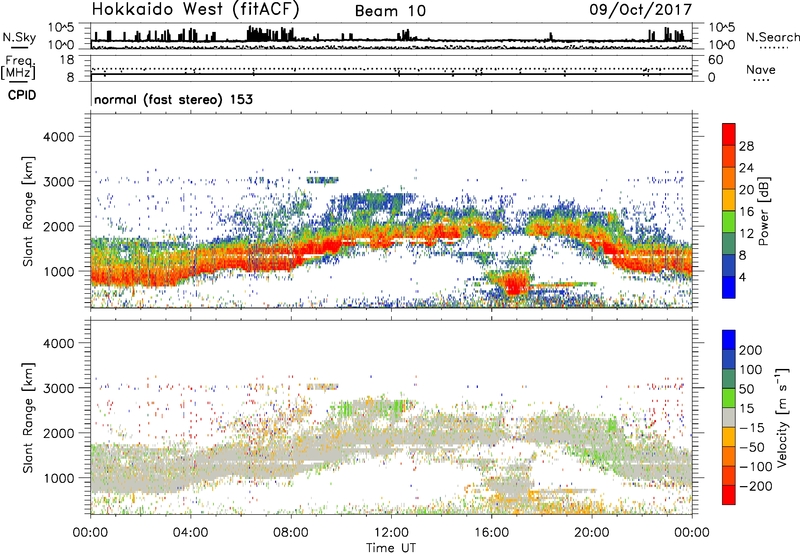
Task: Pick the light green Power segment between 12 and 16
Action: [x=729, y=222]
